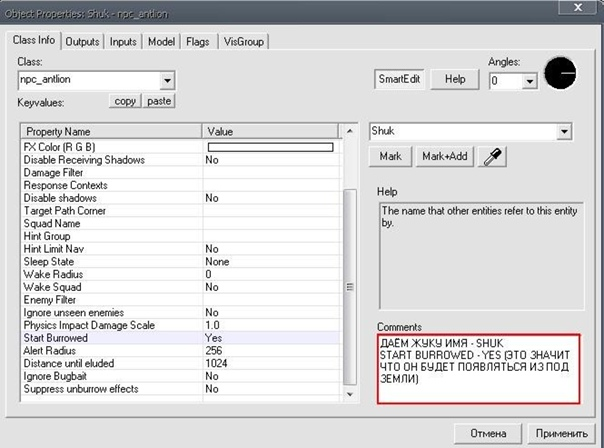Open the Inputs tab
604x448 pixels.
pos(123,42)
